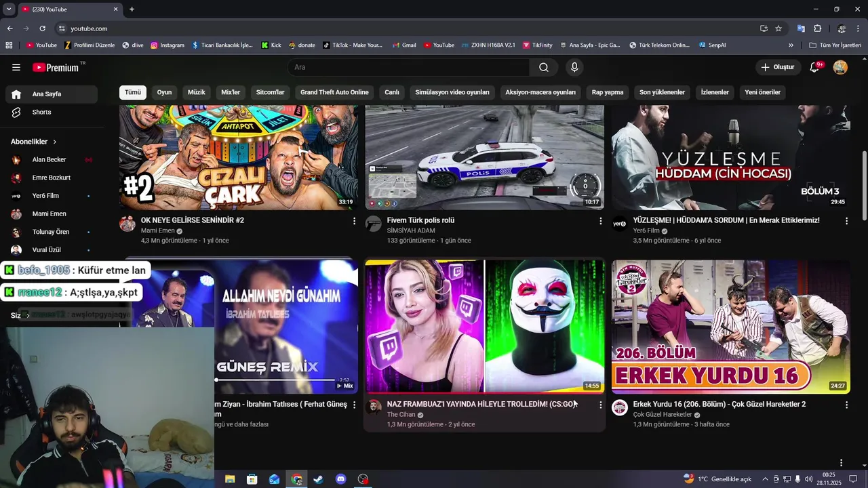Open options for Erkek Yurdu 16 video
The image size is (868, 488).
coord(846,405)
